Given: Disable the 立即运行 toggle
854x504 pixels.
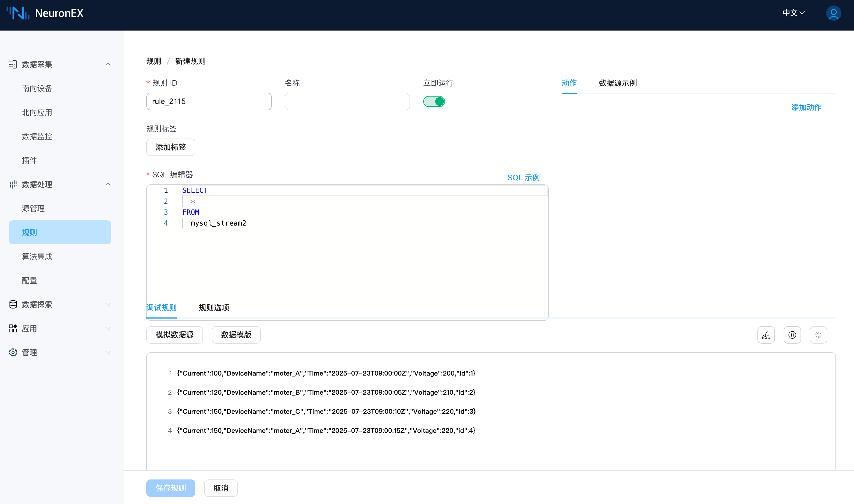Looking at the screenshot, I should point(434,101).
